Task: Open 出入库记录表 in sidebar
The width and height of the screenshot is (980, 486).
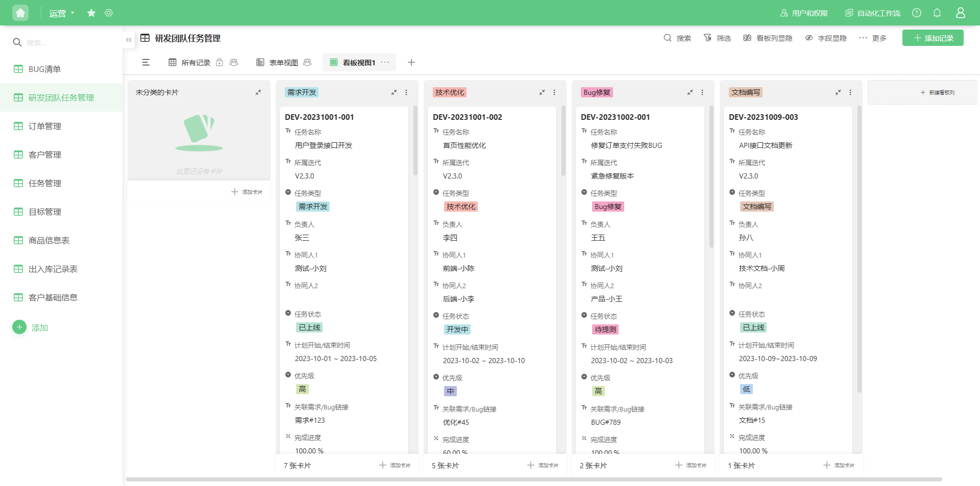Action: [x=61, y=269]
